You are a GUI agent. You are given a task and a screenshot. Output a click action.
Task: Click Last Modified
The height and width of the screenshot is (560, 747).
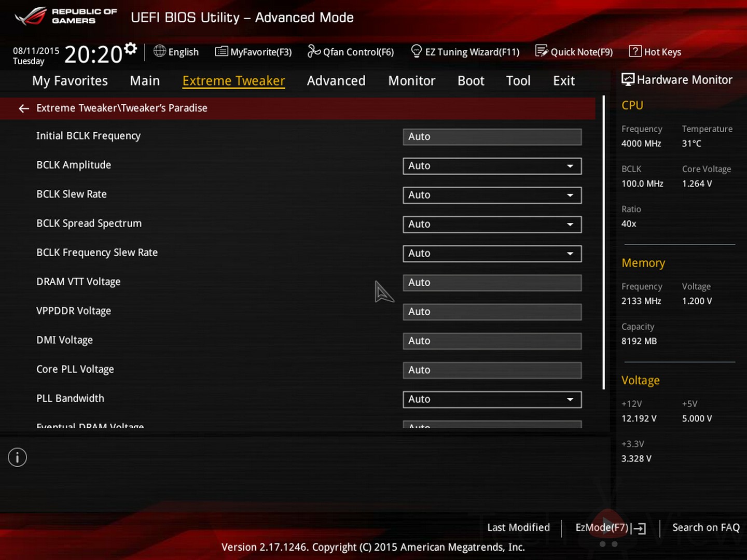tap(518, 527)
